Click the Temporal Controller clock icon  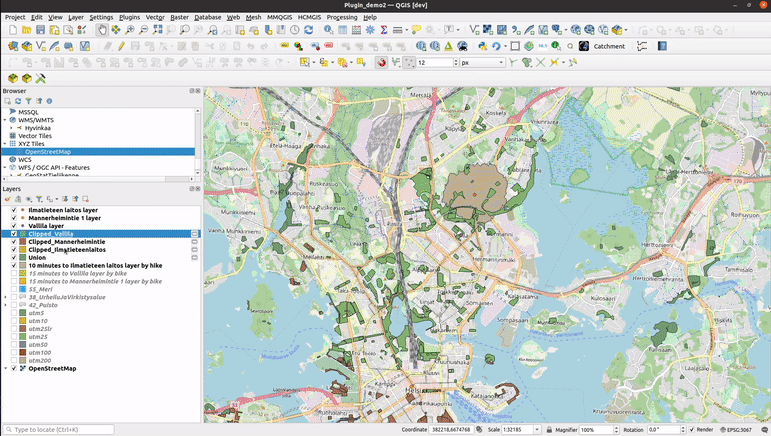[295, 30]
